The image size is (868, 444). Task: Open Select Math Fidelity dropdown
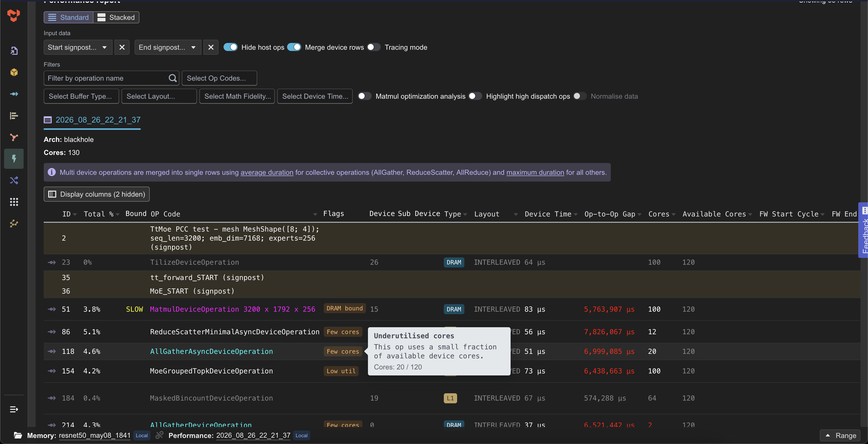(x=237, y=96)
